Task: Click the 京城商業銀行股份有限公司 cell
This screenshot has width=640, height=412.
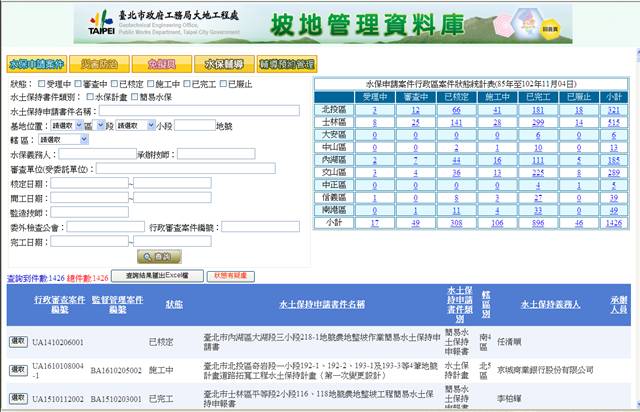Action: click(x=545, y=370)
